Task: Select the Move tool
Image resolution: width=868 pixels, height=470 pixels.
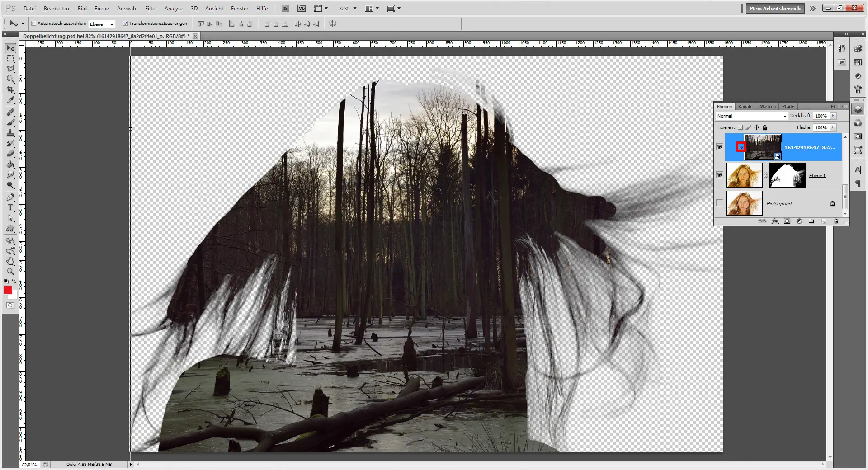Action: 10,48
